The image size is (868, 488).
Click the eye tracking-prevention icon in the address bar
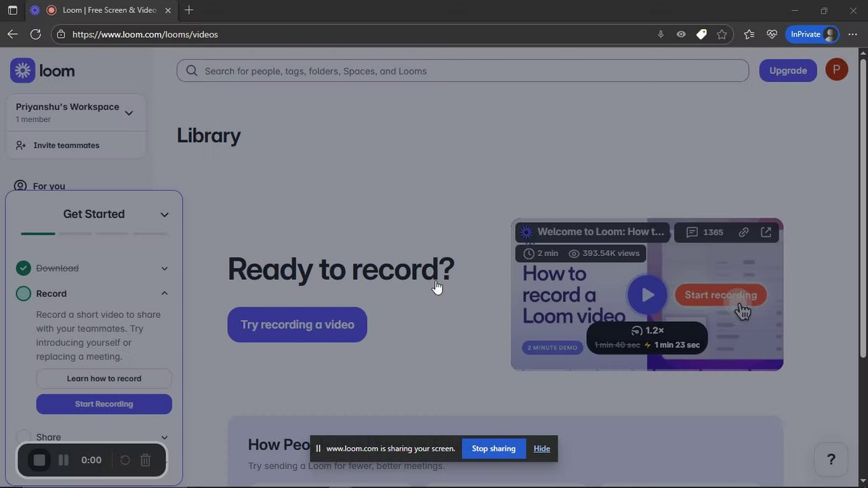681,34
